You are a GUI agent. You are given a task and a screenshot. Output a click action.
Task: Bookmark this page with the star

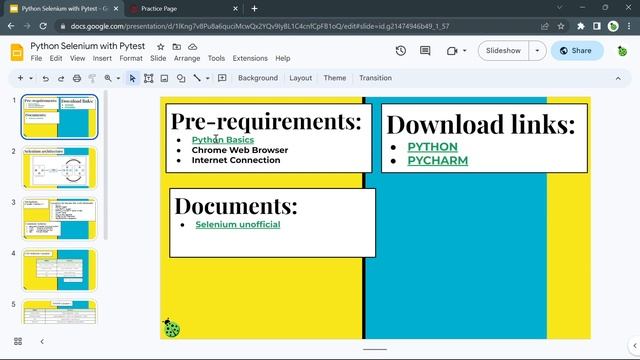click(561, 26)
